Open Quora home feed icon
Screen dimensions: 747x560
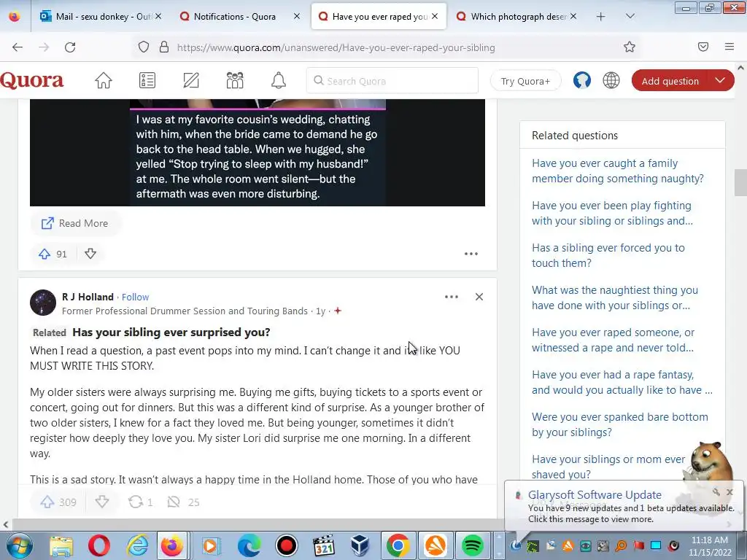click(x=103, y=80)
